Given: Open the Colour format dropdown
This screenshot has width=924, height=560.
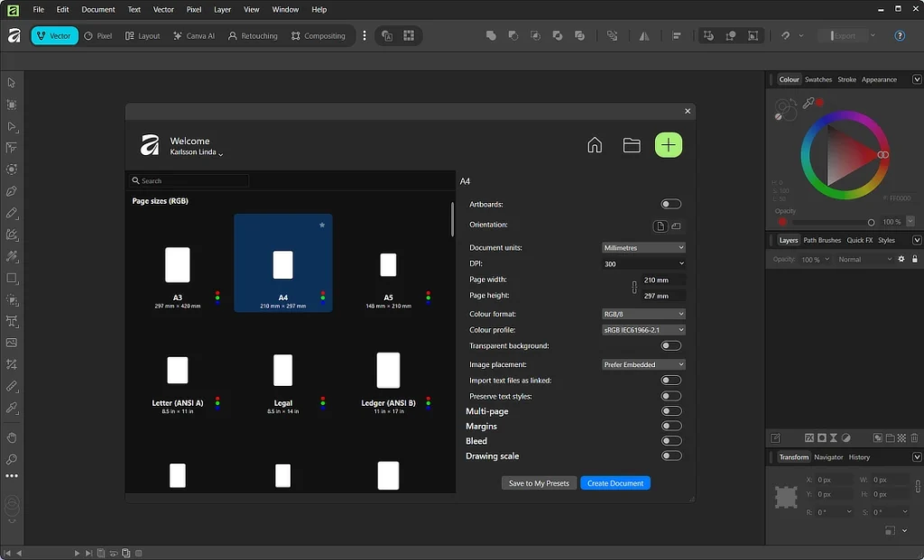Looking at the screenshot, I should (642, 315).
